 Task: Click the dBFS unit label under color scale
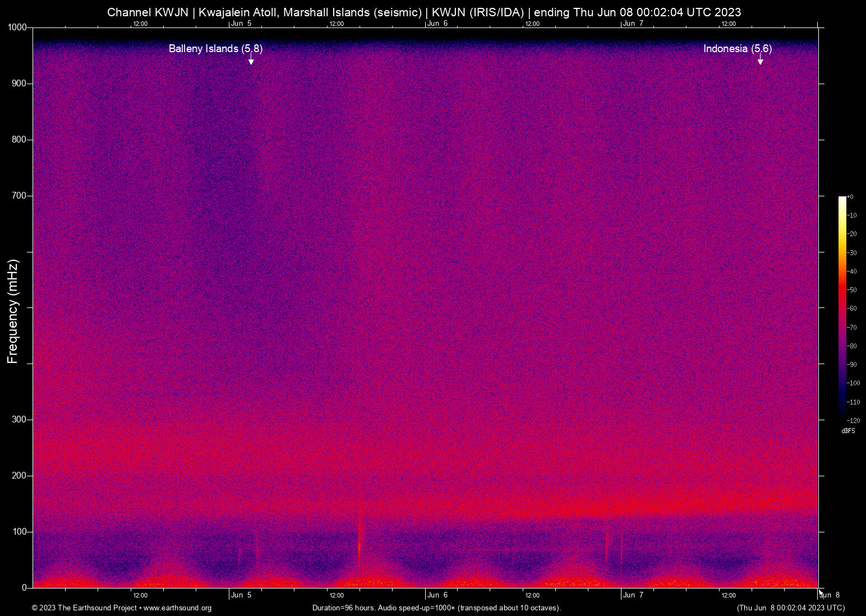click(848, 431)
